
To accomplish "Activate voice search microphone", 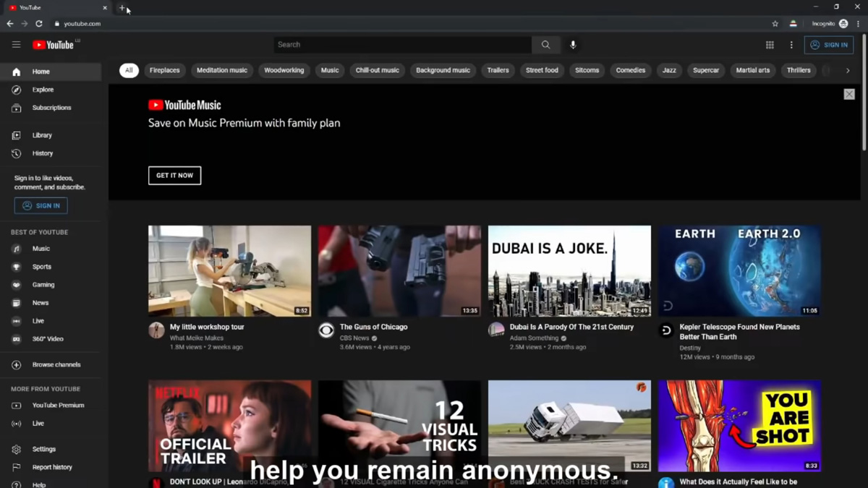I will 573,45.
